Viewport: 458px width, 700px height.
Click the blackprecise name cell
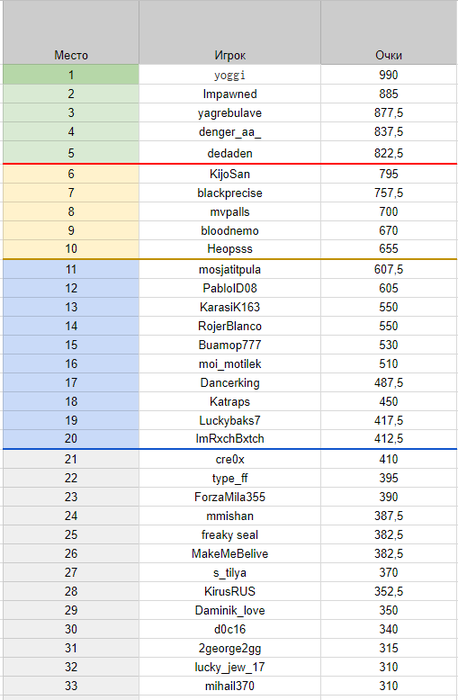coord(229,192)
